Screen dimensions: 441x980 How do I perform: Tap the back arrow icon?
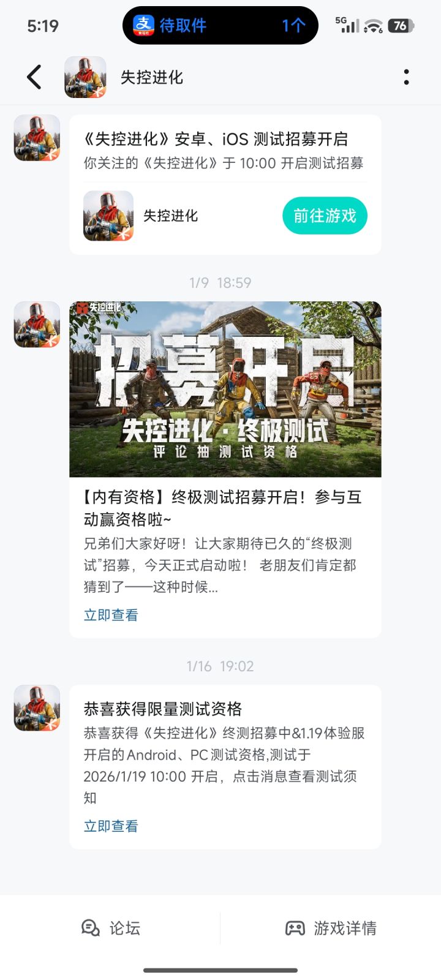point(34,77)
